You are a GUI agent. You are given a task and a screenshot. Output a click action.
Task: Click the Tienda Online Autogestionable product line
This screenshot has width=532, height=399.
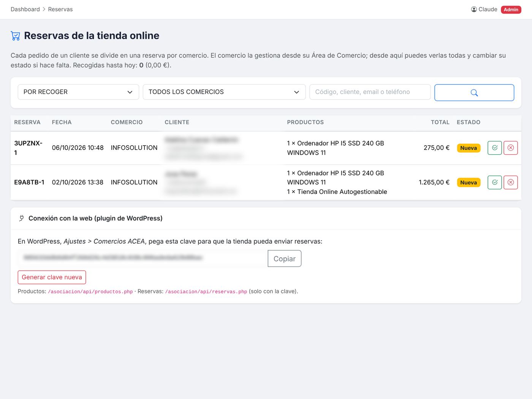337,192
